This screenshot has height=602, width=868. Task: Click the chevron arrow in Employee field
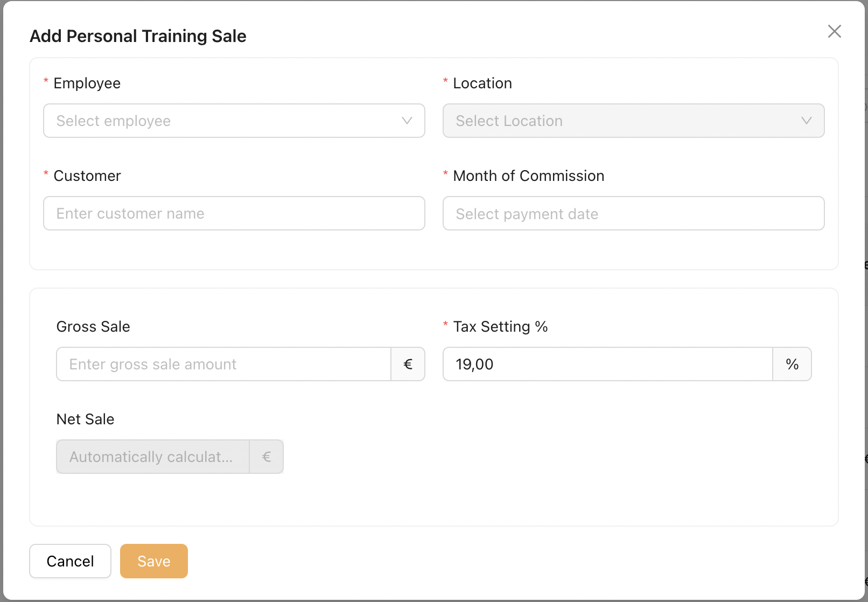pos(407,121)
